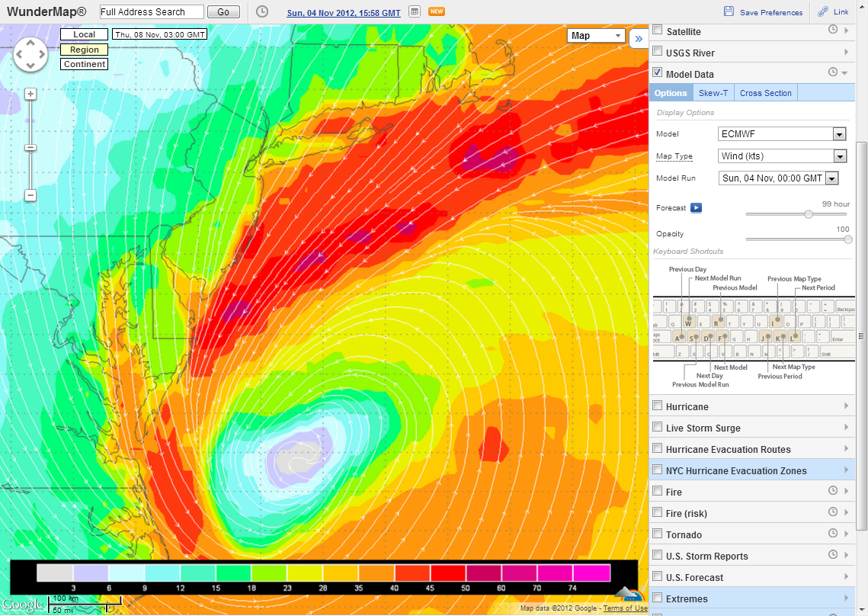Click the Full Address Search field
This screenshot has height=616, width=868.
tap(152, 11)
